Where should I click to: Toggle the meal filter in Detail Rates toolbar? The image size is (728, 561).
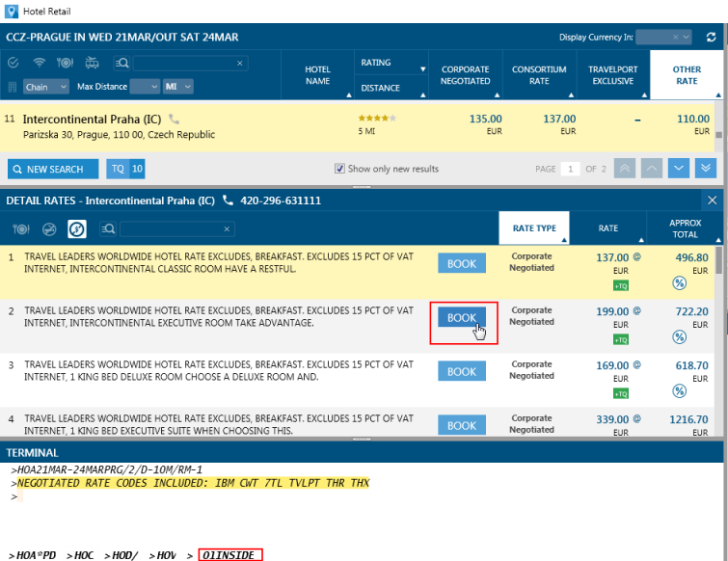coord(21,229)
